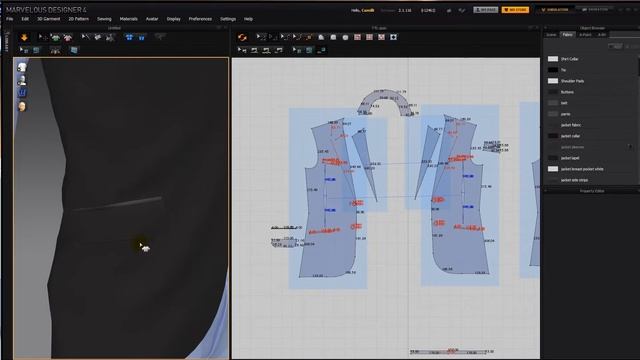The image size is (640, 360).
Task: Switch to the Scene tab in Object Browser
Action: pyautogui.click(x=551, y=35)
